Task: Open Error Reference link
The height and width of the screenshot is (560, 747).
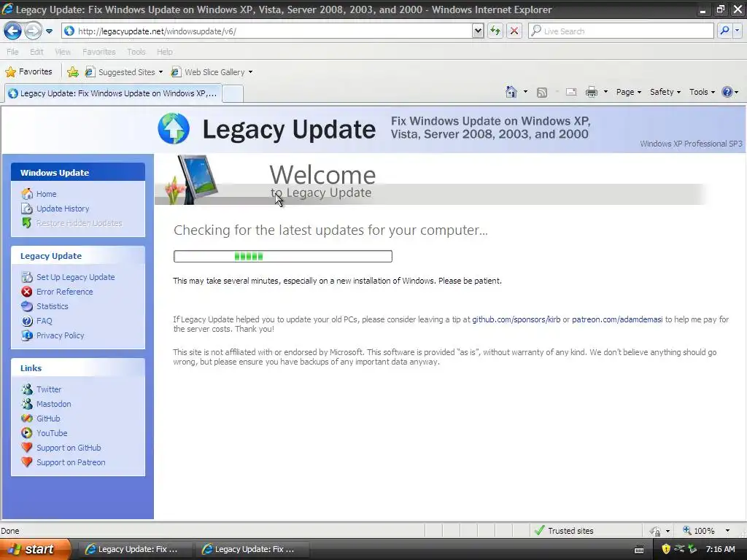Action: point(64,292)
